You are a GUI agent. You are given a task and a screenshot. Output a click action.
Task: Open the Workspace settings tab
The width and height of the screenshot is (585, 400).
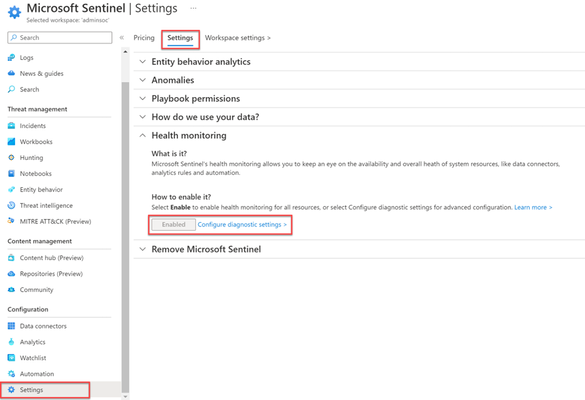click(x=238, y=38)
